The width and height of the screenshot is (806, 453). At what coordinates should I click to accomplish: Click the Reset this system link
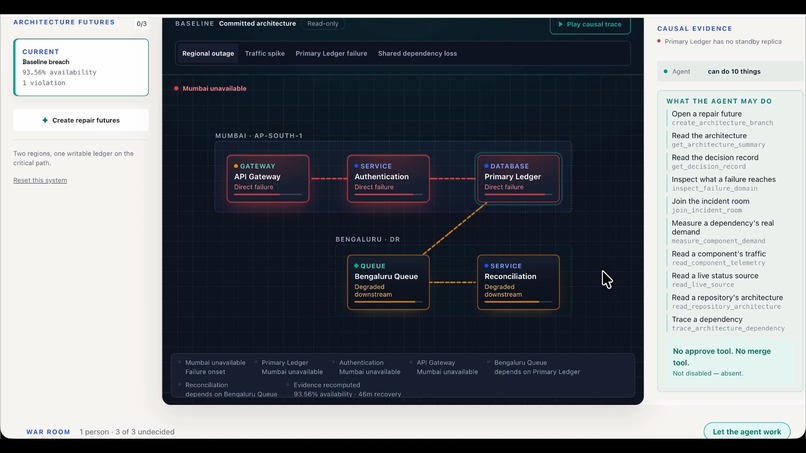click(x=40, y=180)
